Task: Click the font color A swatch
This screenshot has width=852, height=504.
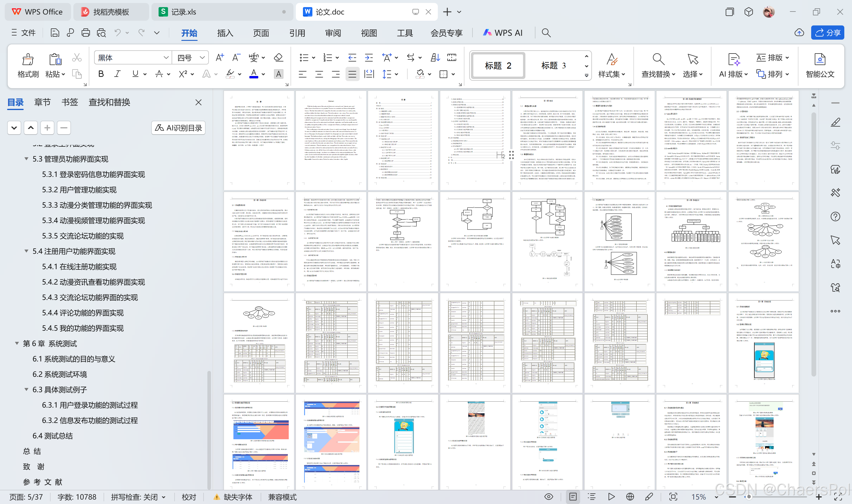Action: click(x=254, y=74)
